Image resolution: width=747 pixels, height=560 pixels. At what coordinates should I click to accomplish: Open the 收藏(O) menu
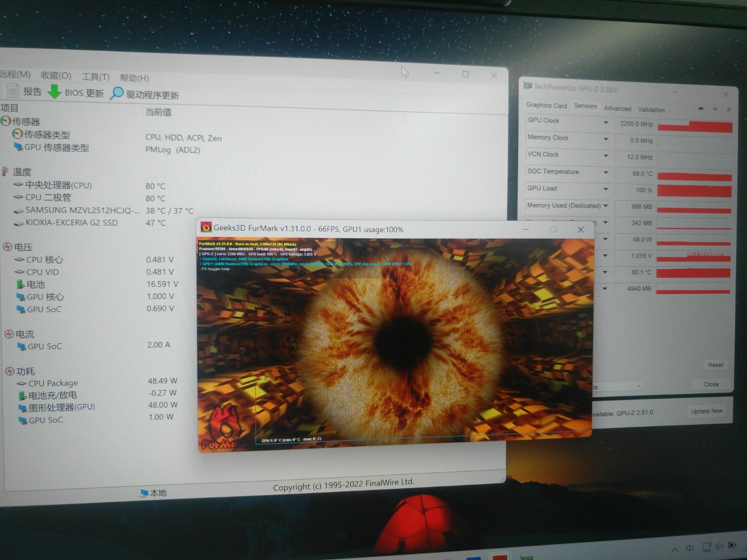pos(56,76)
